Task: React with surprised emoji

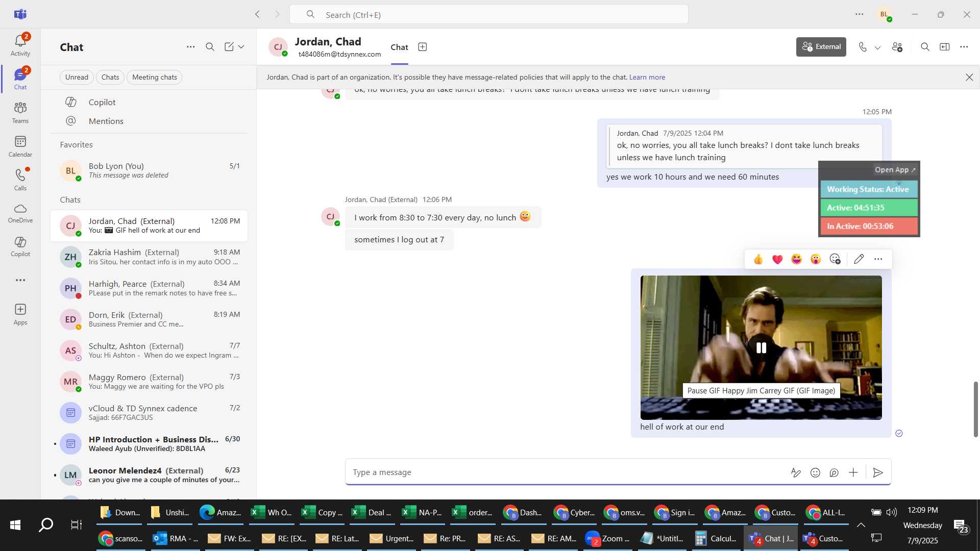Action: point(816,259)
